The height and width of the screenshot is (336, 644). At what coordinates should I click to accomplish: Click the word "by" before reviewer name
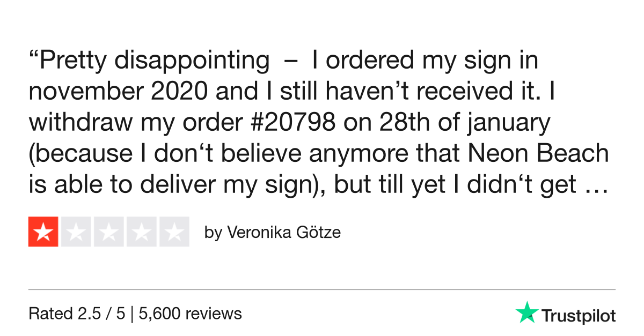click(213, 233)
